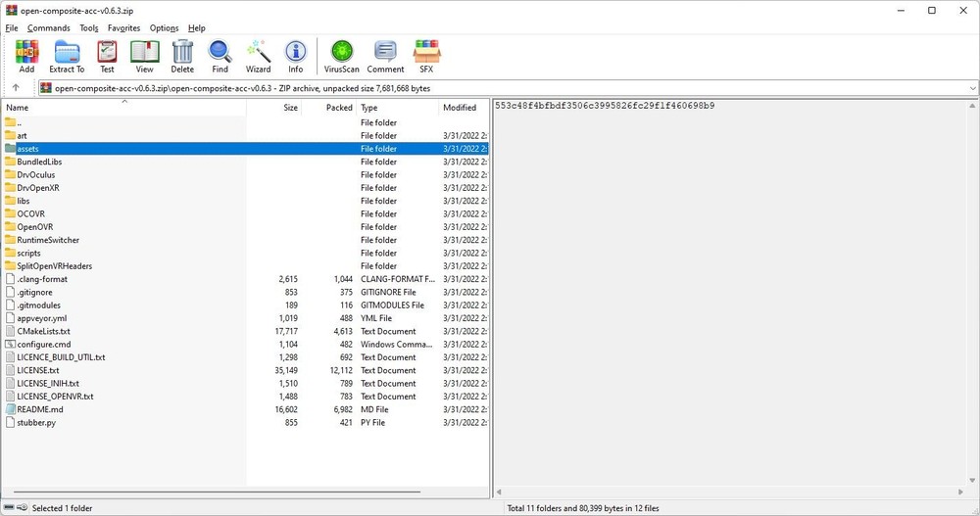Click comment pane scroll right arrow
The width and height of the screenshot is (980, 516).
click(960, 493)
